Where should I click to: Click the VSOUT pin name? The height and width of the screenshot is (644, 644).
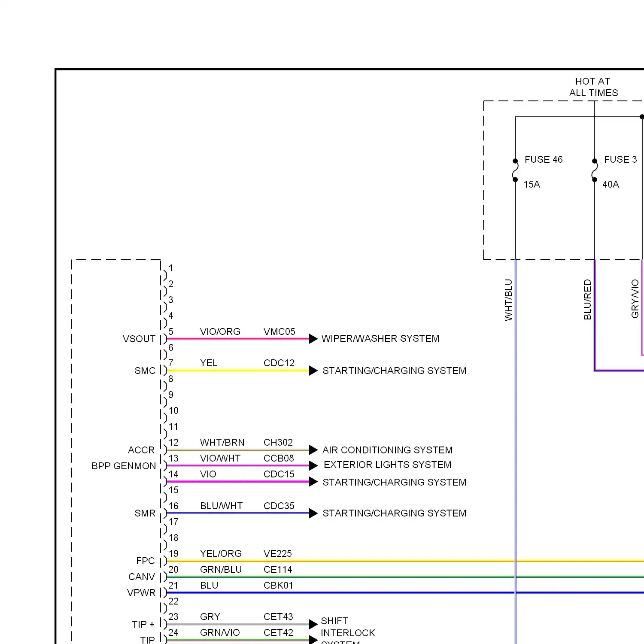click(139, 339)
